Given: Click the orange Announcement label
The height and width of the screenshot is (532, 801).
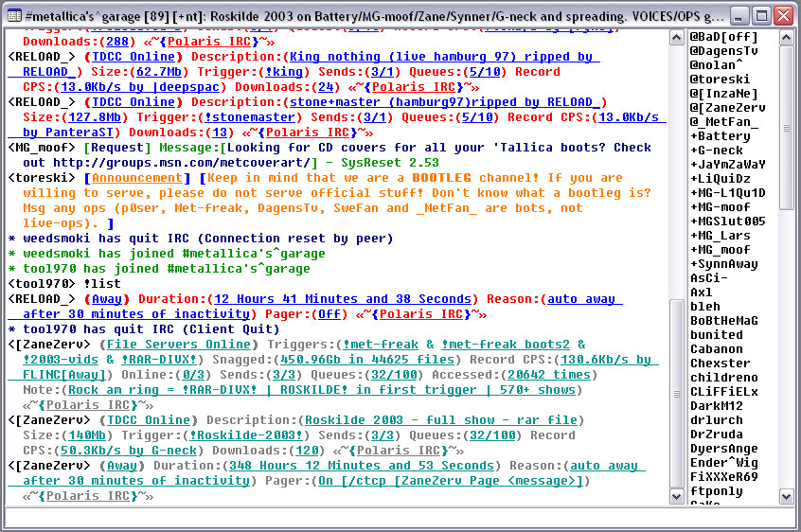Looking at the screenshot, I should click(x=137, y=178).
